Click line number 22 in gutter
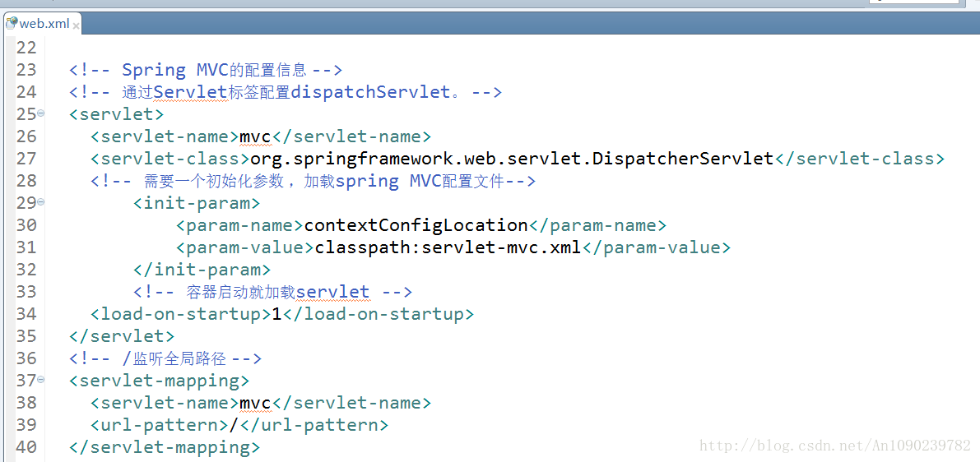980x462 pixels. pos(26,48)
